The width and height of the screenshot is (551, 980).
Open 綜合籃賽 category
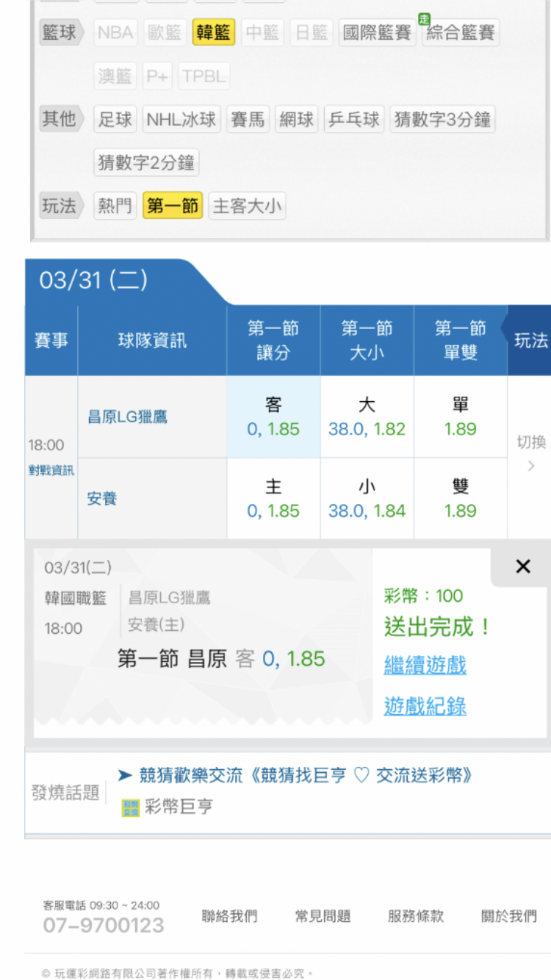point(461,32)
